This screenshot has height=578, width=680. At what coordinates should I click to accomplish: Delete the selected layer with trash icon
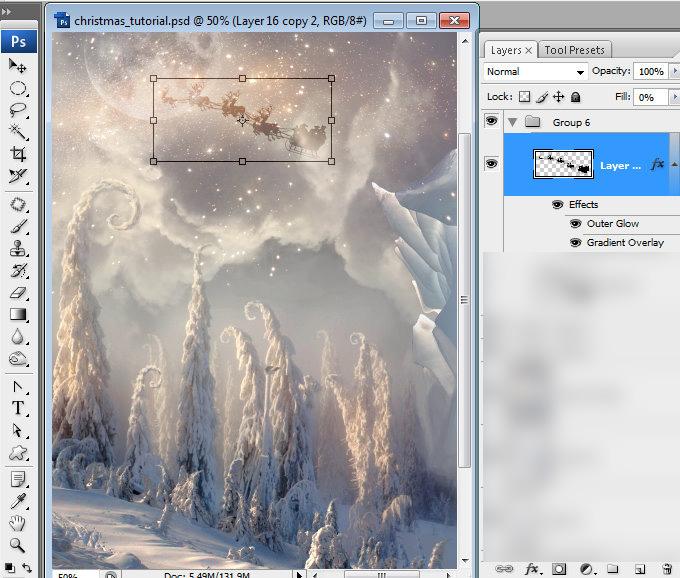coord(667,568)
